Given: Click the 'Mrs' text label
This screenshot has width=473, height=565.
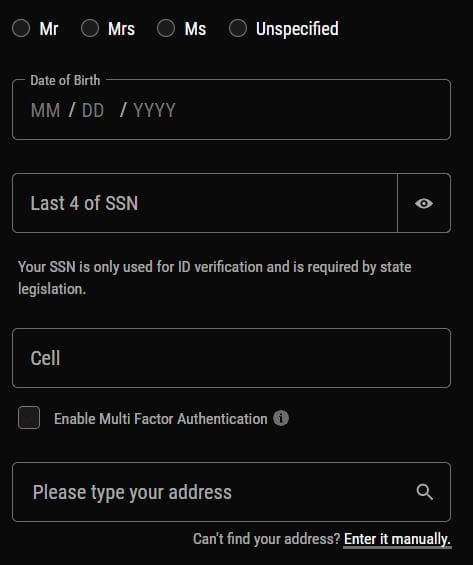Looking at the screenshot, I should (x=121, y=29).
